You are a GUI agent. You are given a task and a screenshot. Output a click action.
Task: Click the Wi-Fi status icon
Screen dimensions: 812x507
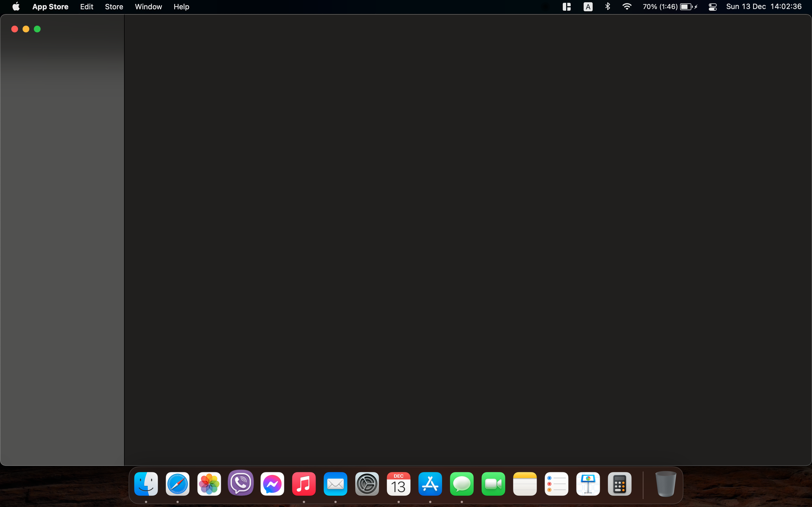tap(626, 7)
